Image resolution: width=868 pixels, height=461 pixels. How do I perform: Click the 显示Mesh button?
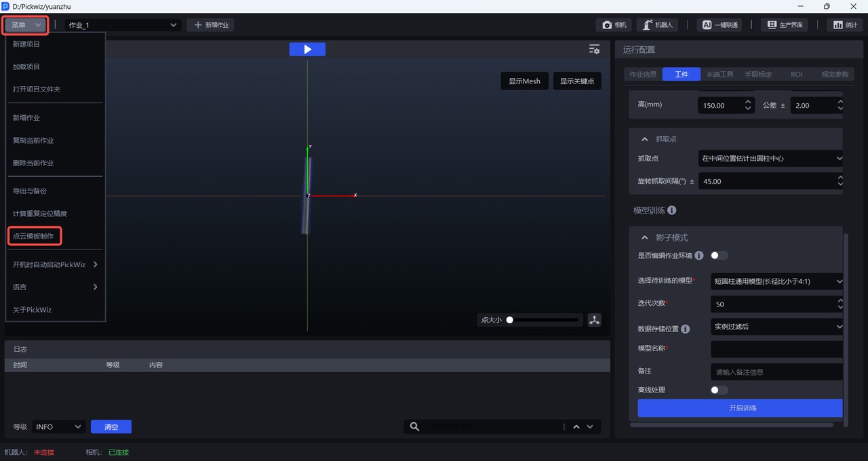tap(525, 81)
